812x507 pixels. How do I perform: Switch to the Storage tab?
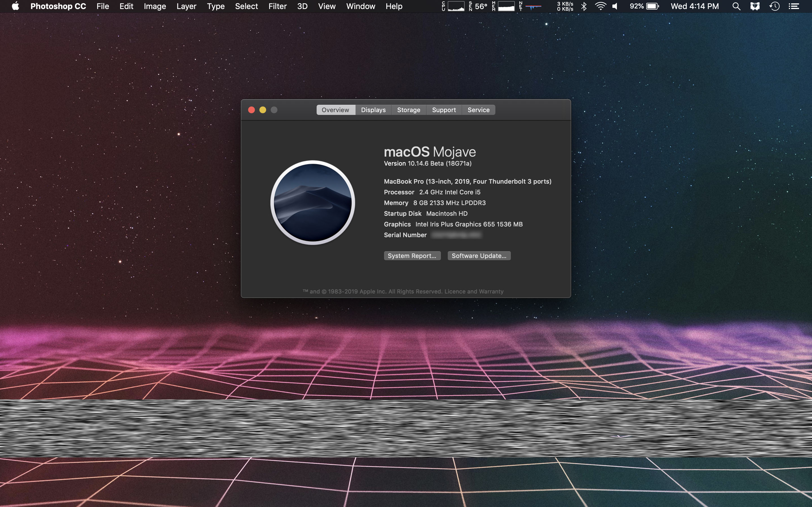tap(408, 110)
